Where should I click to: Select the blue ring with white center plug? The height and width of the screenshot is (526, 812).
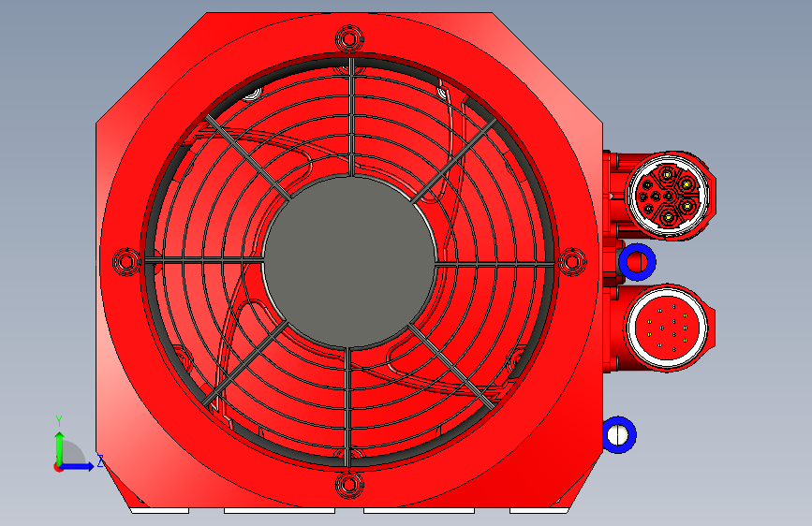click(x=618, y=435)
